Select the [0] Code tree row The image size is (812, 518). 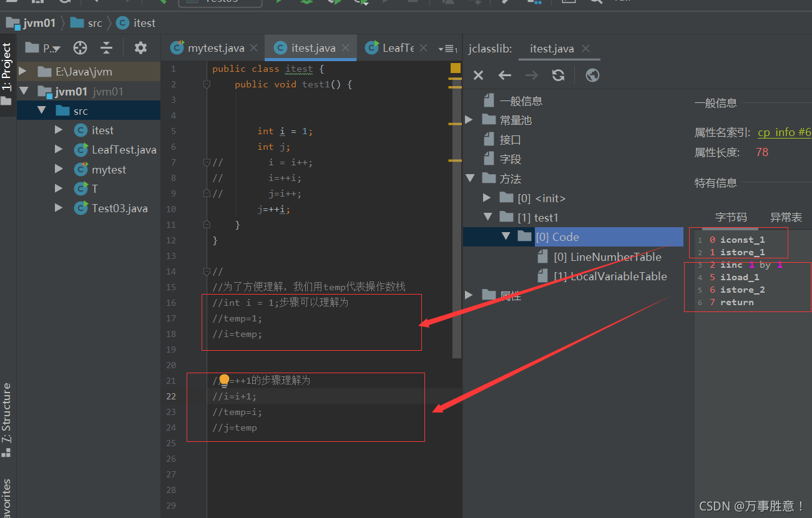click(x=574, y=237)
